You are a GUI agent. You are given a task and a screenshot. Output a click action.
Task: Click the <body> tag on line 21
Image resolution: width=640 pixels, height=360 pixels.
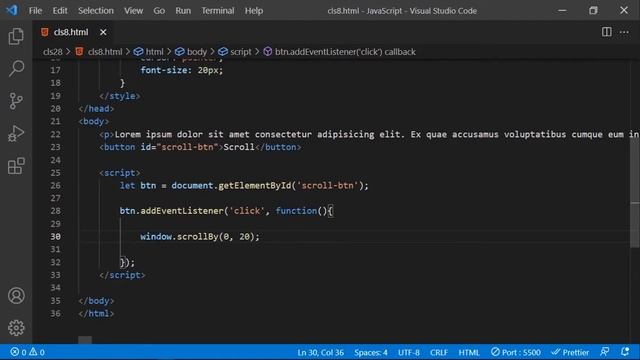tap(93, 121)
